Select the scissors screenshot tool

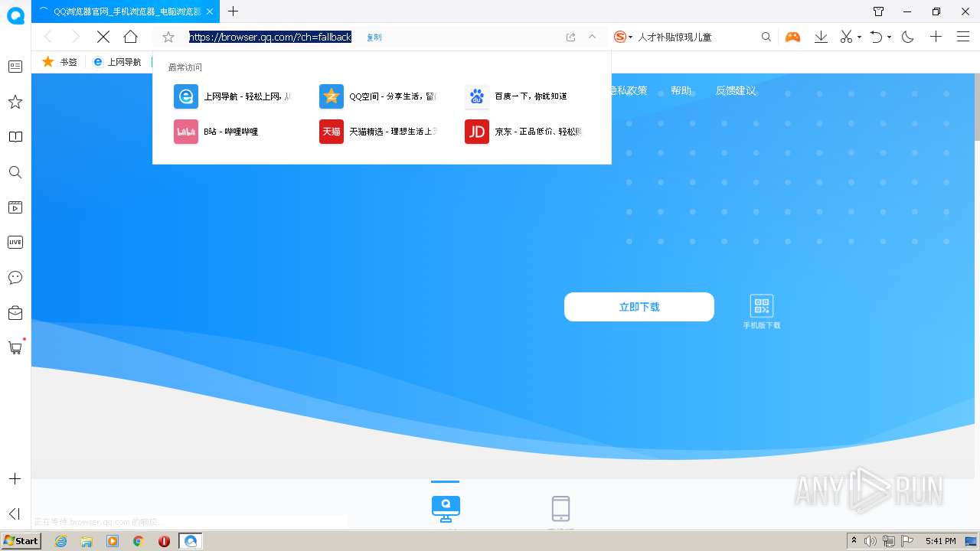(846, 37)
